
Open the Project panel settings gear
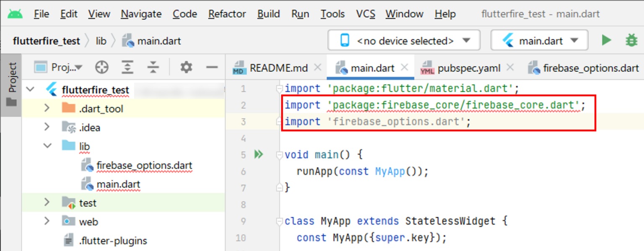[x=185, y=67]
